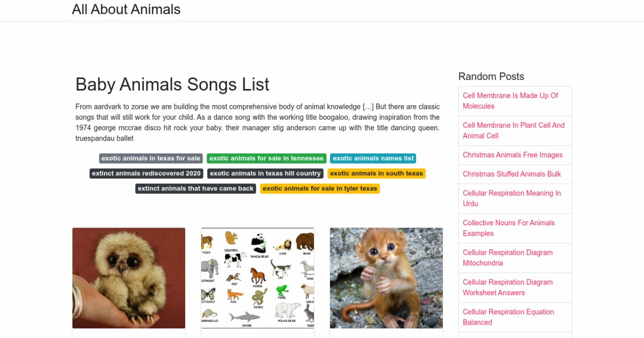The height and width of the screenshot is (338, 644).
Task: Click the baby monkey thumbnail image
Action: 386,278
